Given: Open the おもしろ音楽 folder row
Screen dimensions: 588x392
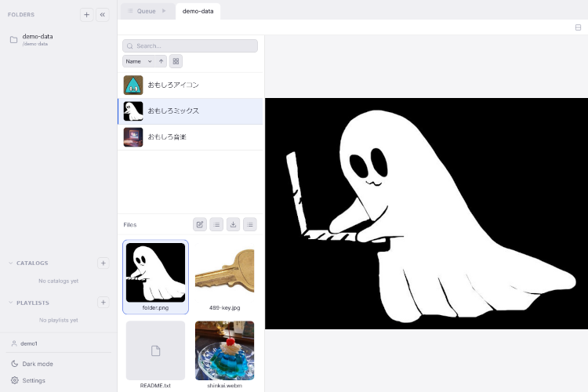Looking at the screenshot, I should pos(191,137).
